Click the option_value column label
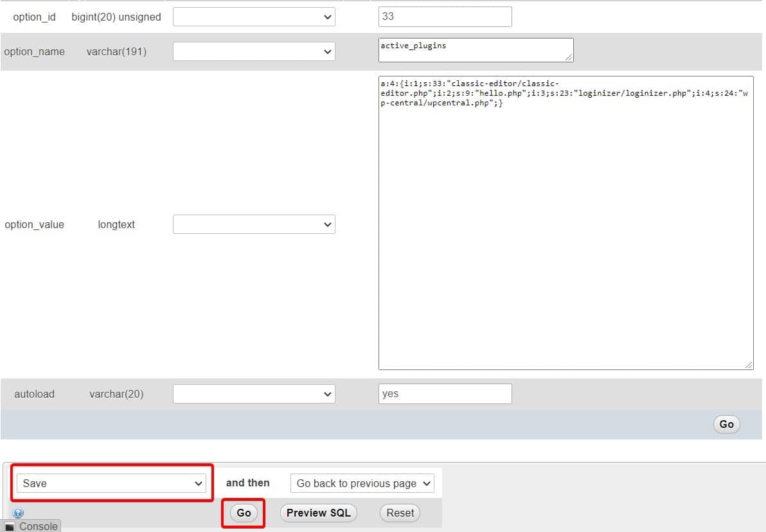Image resolution: width=766 pixels, height=532 pixels. [34, 225]
